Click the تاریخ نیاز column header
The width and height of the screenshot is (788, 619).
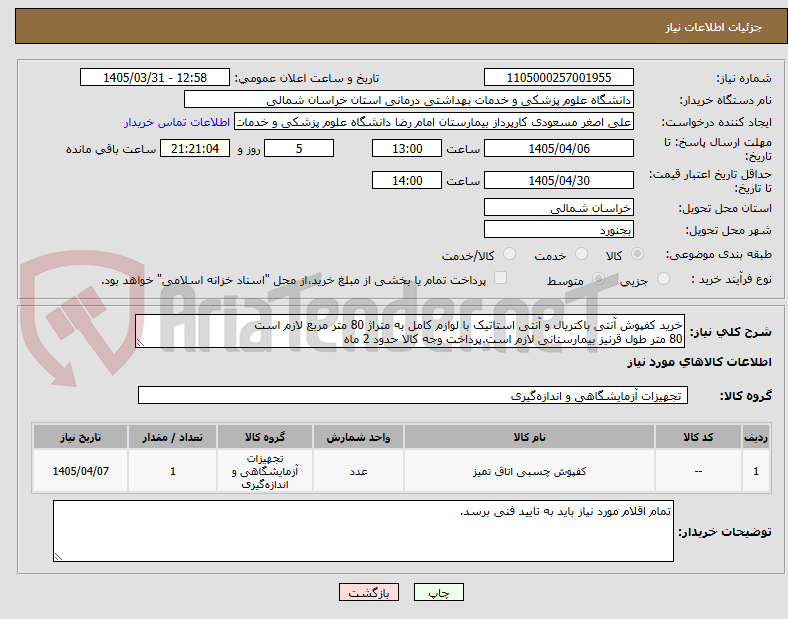point(80,437)
